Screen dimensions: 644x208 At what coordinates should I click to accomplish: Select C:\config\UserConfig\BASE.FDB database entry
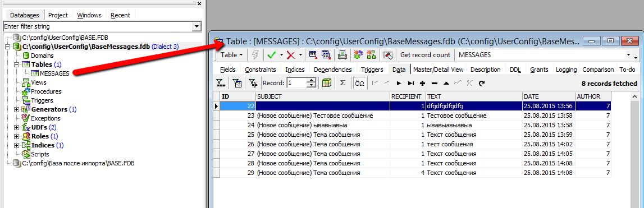(x=65, y=38)
